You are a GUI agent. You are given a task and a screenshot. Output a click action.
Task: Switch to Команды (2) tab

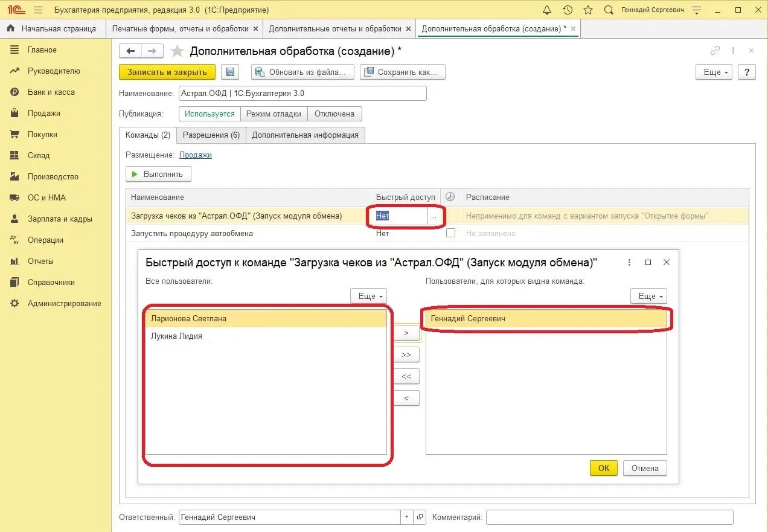pyautogui.click(x=148, y=135)
